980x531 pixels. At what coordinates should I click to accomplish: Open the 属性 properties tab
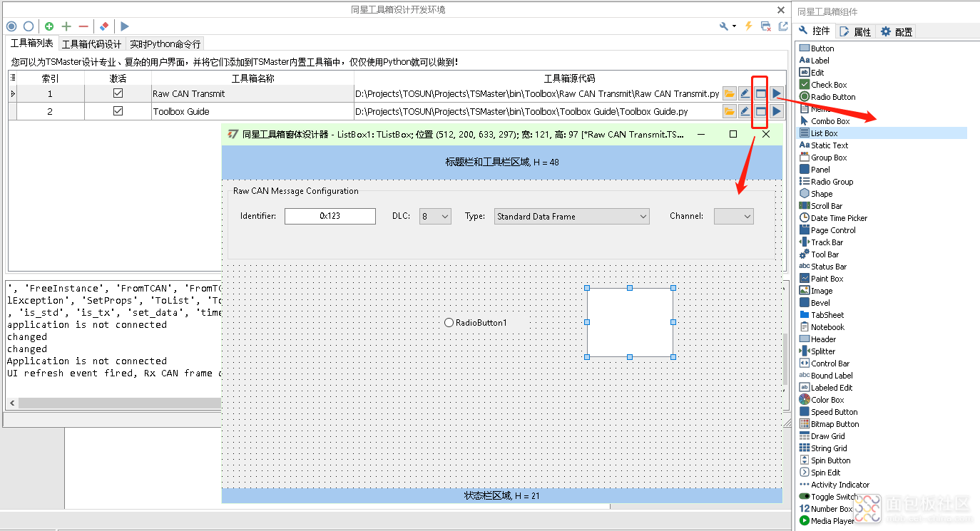point(855,31)
